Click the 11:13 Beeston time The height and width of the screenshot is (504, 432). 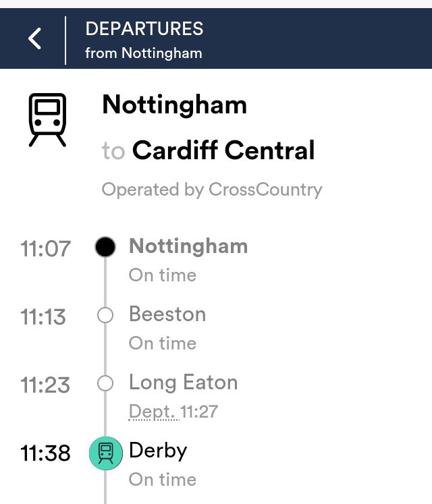coord(43,317)
